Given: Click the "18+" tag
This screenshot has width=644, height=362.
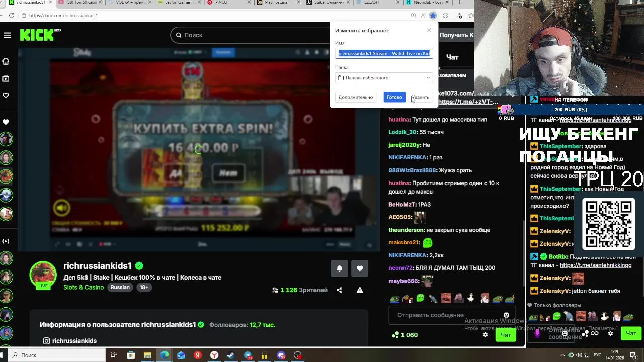Looking at the screenshot, I should click(x=144, y=287).
